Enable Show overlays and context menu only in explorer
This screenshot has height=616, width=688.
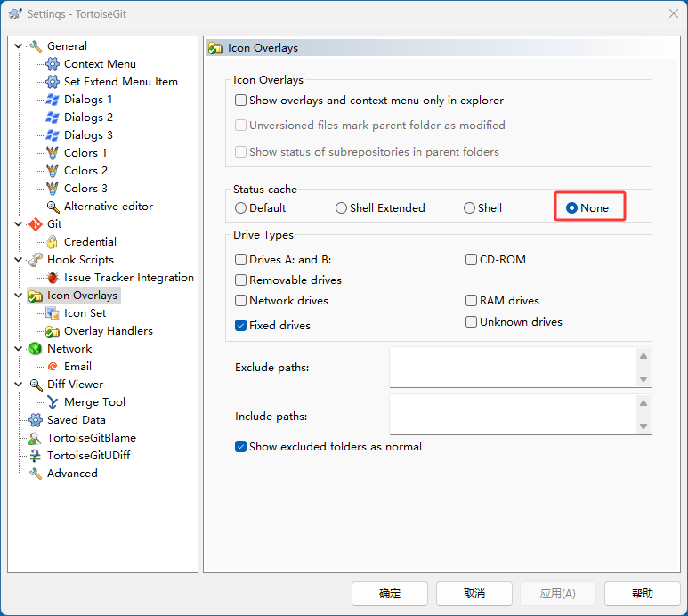[x=240, y=101]
